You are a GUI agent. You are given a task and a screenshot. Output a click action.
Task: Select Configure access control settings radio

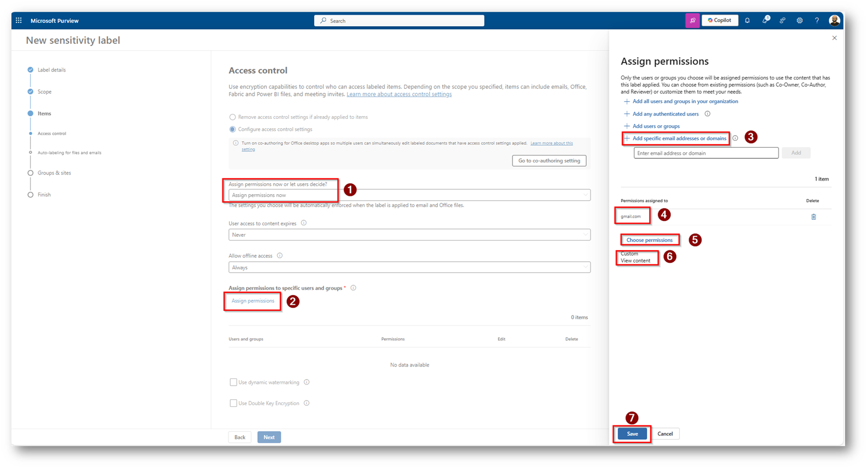(233, 130)
